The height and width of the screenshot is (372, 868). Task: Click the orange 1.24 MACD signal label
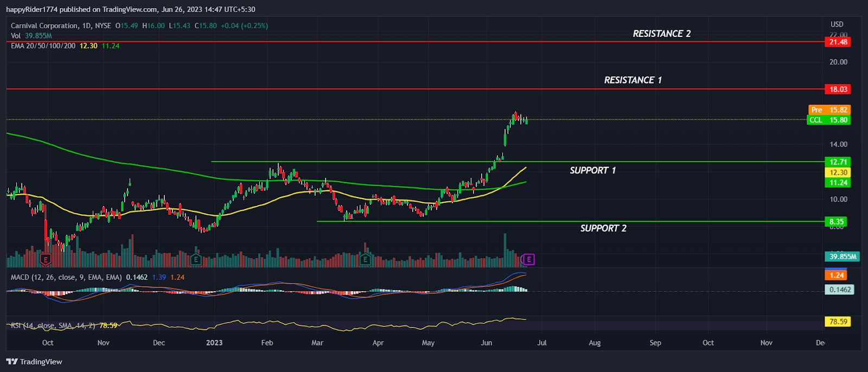pyautogui.click(x=835, y=275)
